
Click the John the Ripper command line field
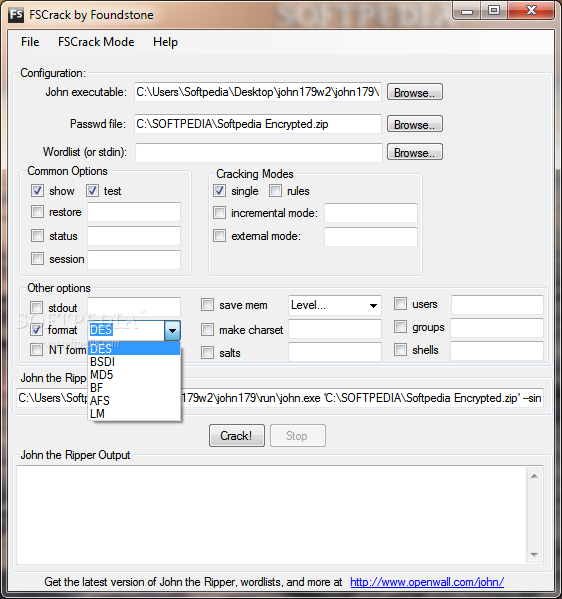pyautogui.click(x=280, y=398)
